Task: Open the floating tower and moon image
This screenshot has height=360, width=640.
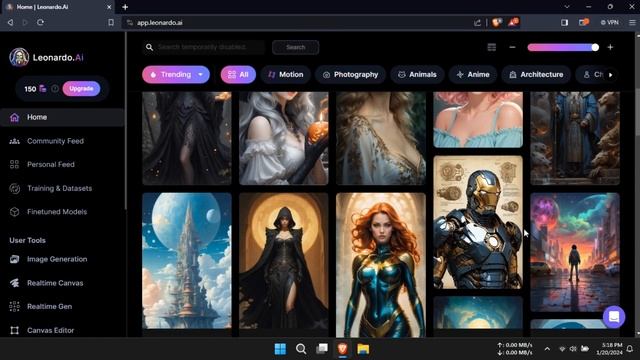Action: click(187, 261)
